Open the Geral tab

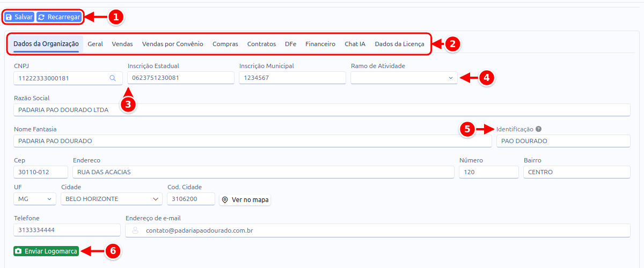pos(95,44)
